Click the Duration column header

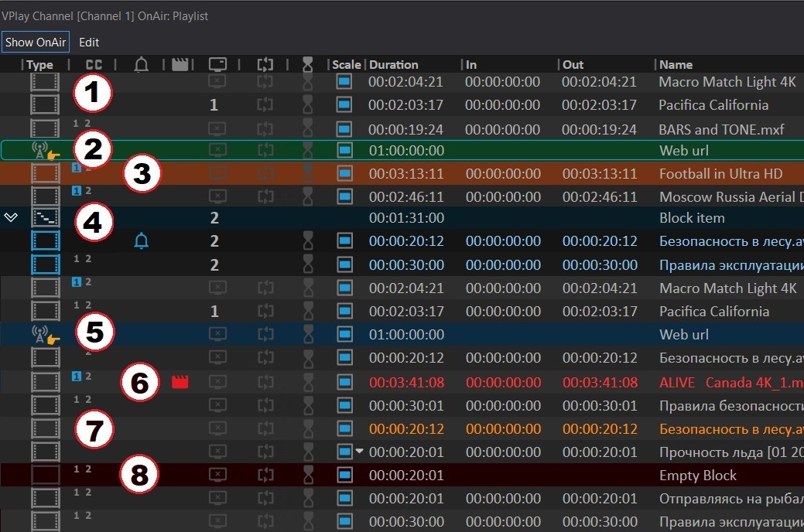393,65
